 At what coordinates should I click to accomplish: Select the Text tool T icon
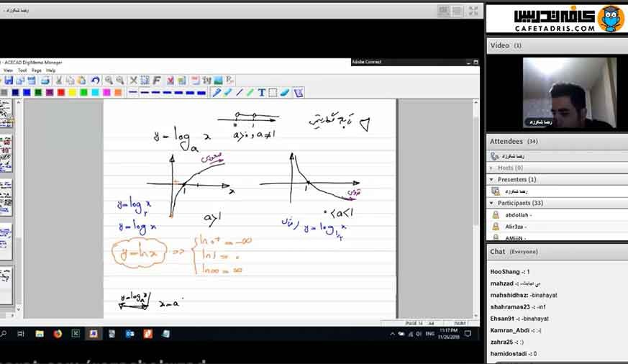pyautogui.click(x=262, y=93)
